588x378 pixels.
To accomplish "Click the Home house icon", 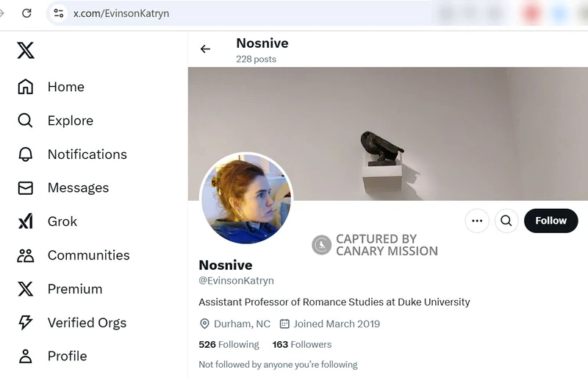I will [26, 87].
